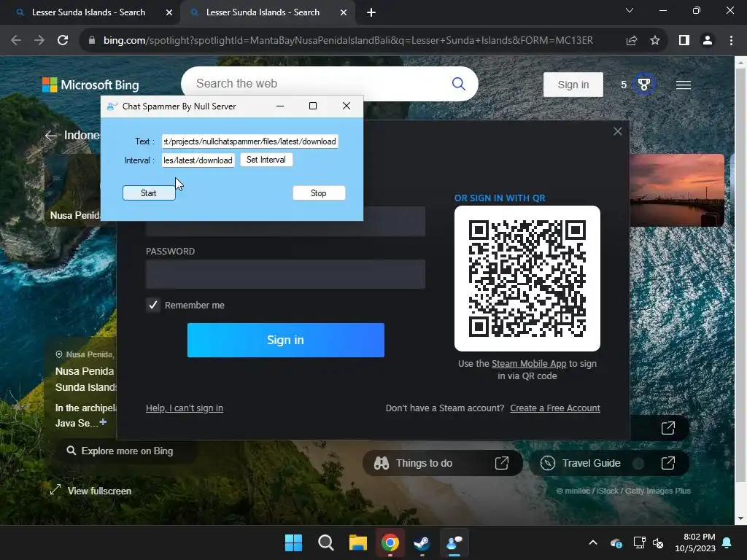Click the OneDrive tray icon
The image size is (747, 560).
coord(616,542)
